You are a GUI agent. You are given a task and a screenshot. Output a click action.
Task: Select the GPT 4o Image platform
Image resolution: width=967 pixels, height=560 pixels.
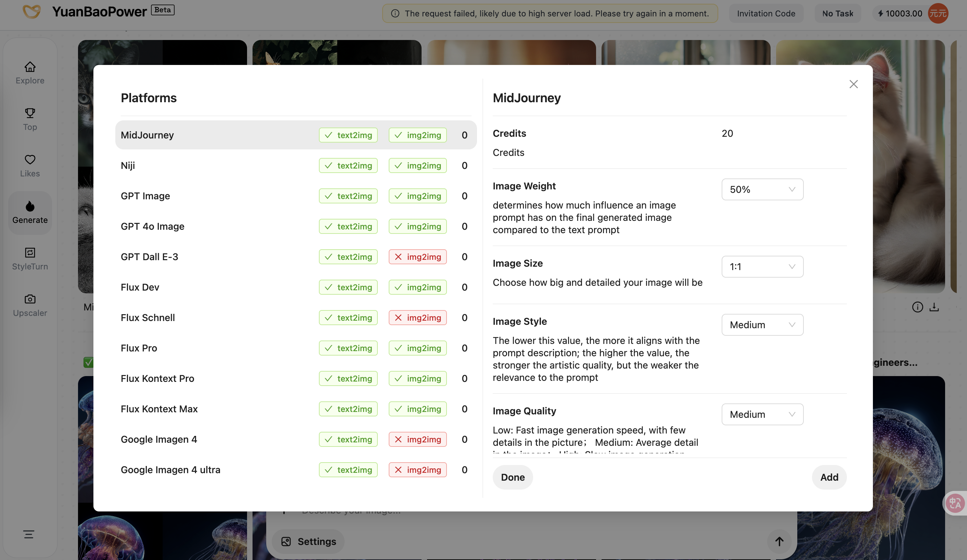point(296,227)
